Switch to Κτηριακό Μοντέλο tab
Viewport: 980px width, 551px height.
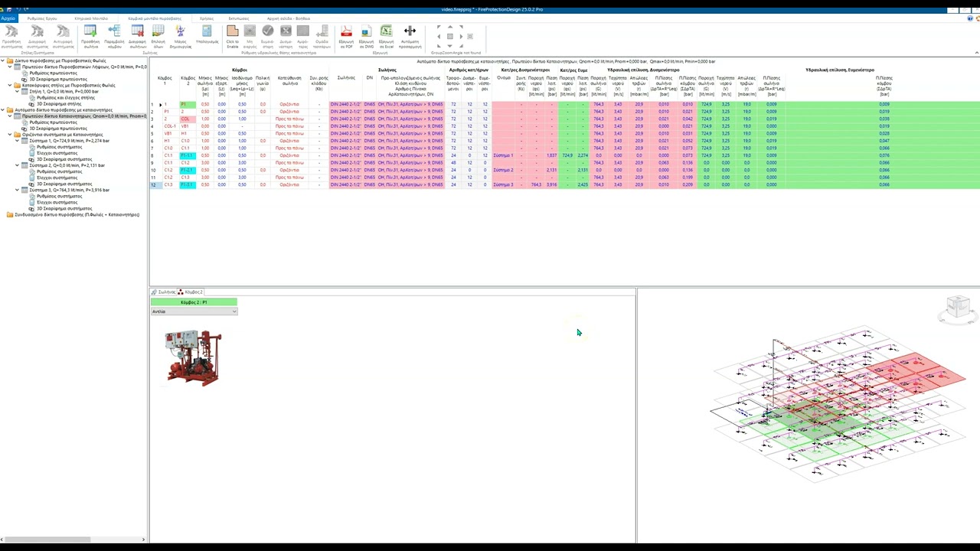click(x=91, y=18)
